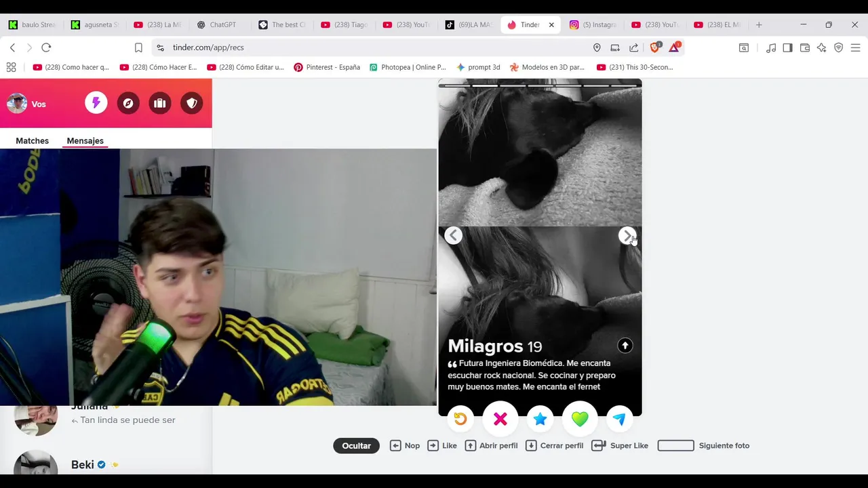Image resolution: width=868 pixels, height=488 pixels.
Task: Open the apps grid icon in bookmarks bar
Action: coord(11,67)
